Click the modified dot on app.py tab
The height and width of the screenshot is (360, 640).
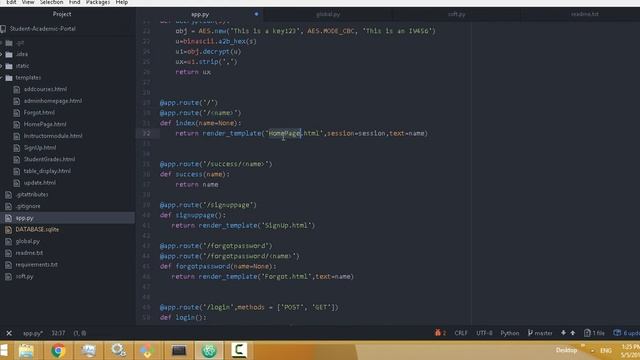[256, 14]
